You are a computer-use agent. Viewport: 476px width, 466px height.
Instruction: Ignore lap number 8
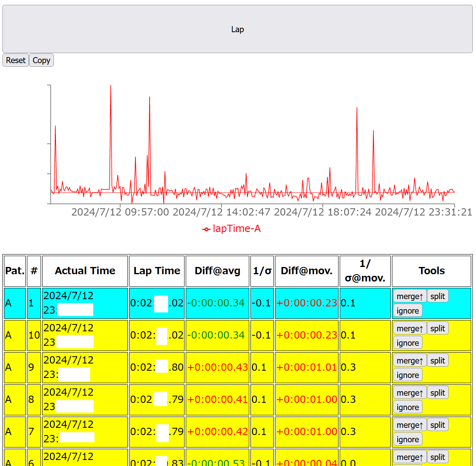[407, 407]
